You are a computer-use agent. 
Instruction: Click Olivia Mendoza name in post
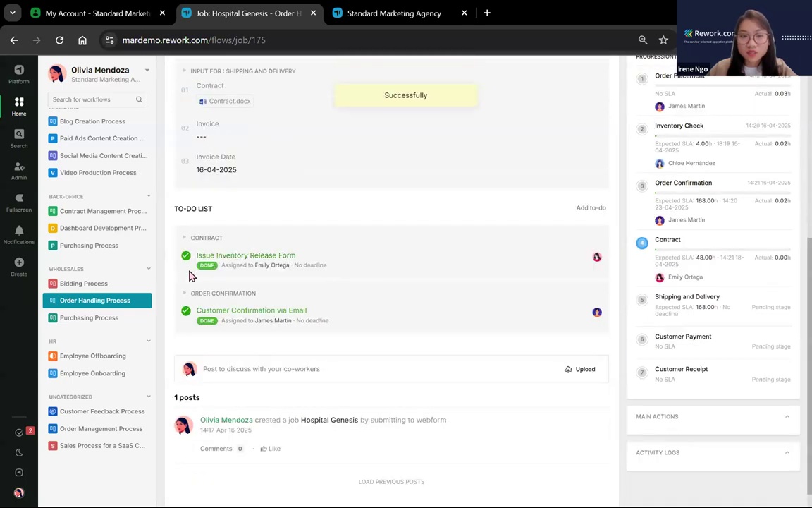[226, 420]
